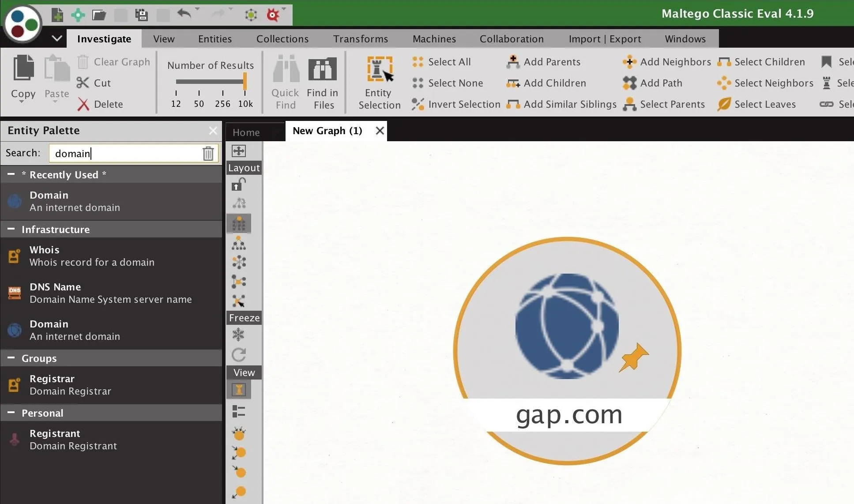Open the Import | Export tab

[x=605, y=39]
